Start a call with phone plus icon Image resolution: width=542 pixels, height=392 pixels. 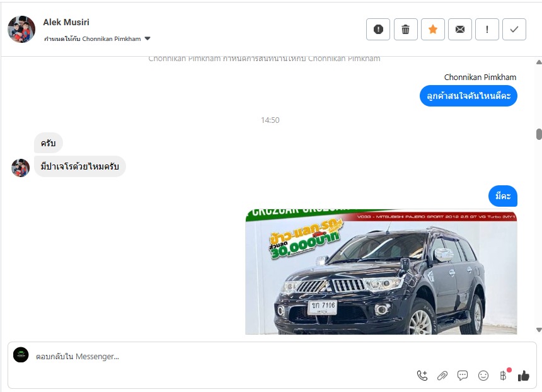coord(422,376)
